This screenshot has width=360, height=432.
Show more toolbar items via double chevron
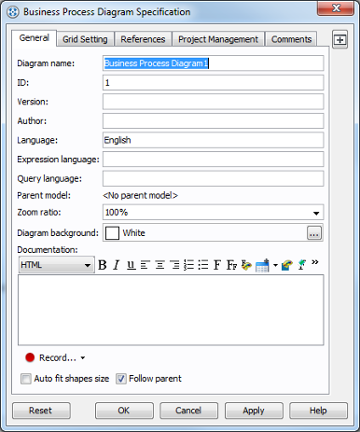coord(315,262)
